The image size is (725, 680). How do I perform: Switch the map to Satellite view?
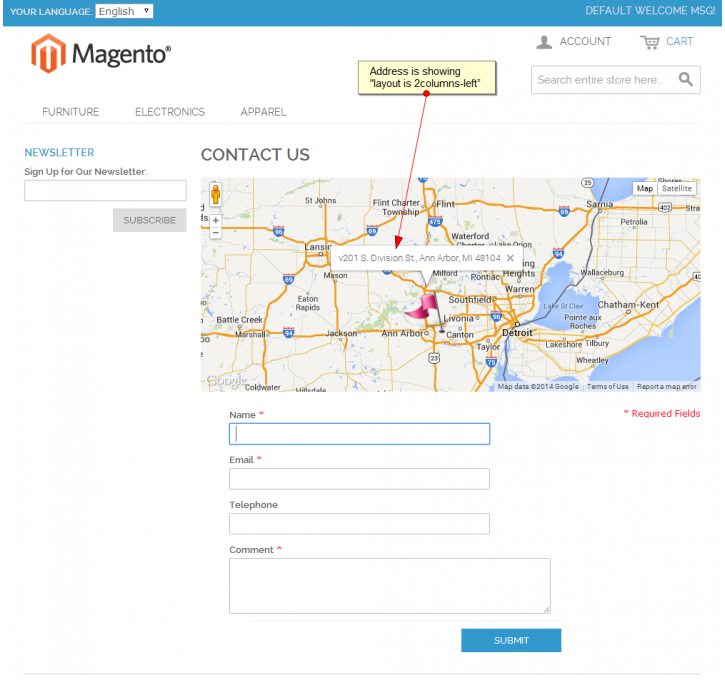(x=676, y=188)
